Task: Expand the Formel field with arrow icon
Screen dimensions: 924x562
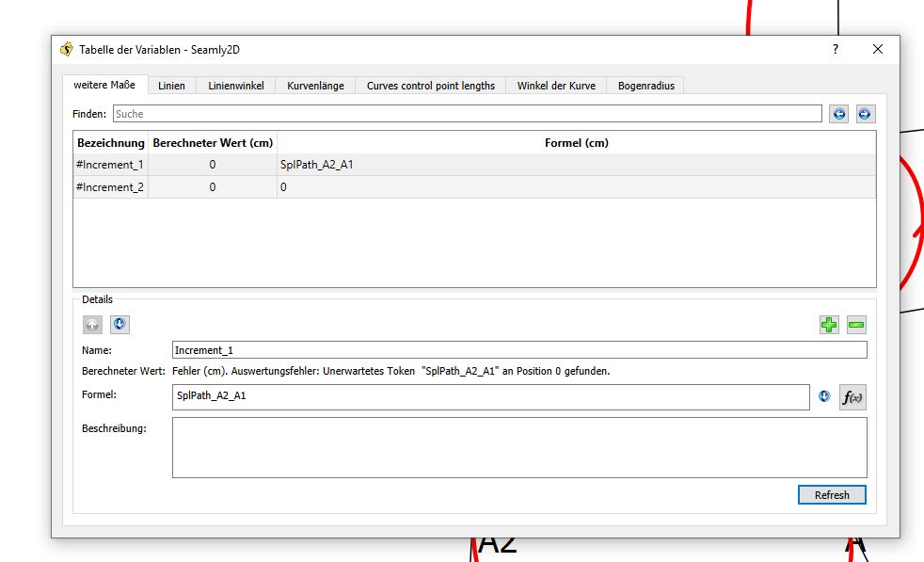Action: click(824, 397)
